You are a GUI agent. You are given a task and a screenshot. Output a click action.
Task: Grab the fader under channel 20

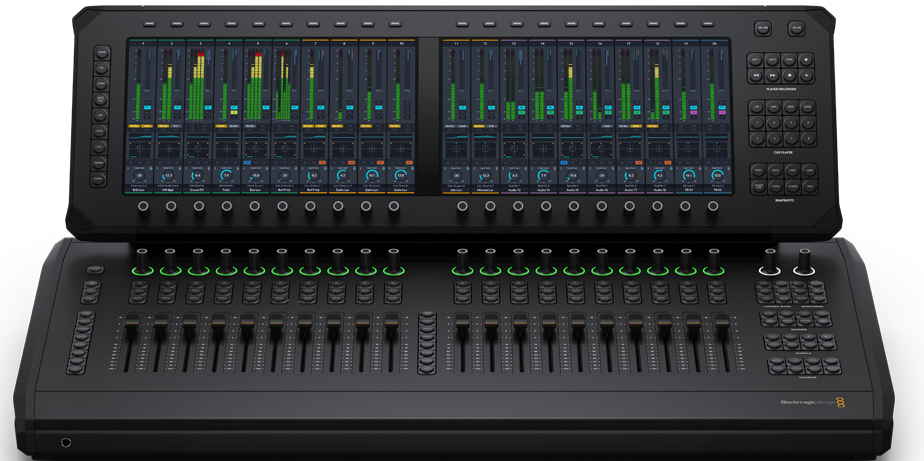pos(722,322)
